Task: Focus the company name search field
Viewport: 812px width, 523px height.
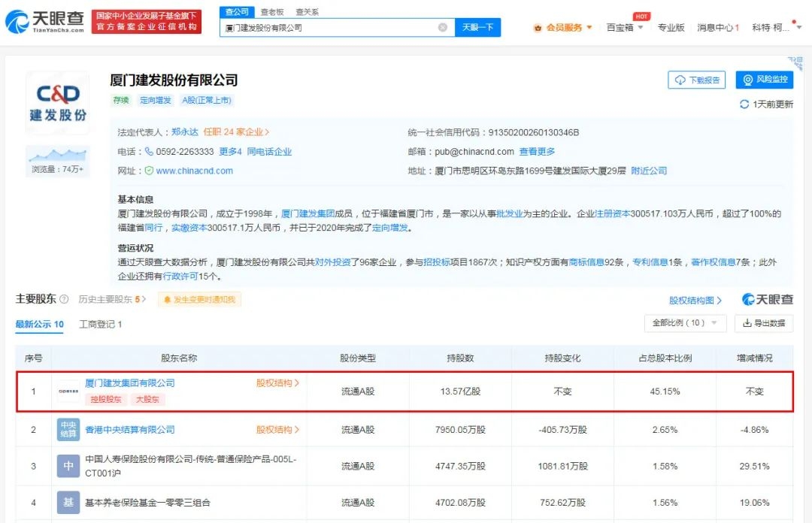Action: point(332,28)
